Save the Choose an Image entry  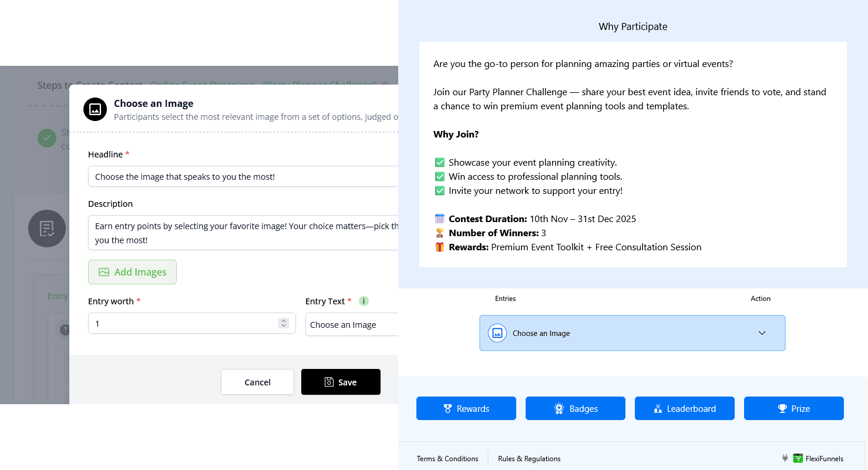pyautogui.click(x=341, y=382)
